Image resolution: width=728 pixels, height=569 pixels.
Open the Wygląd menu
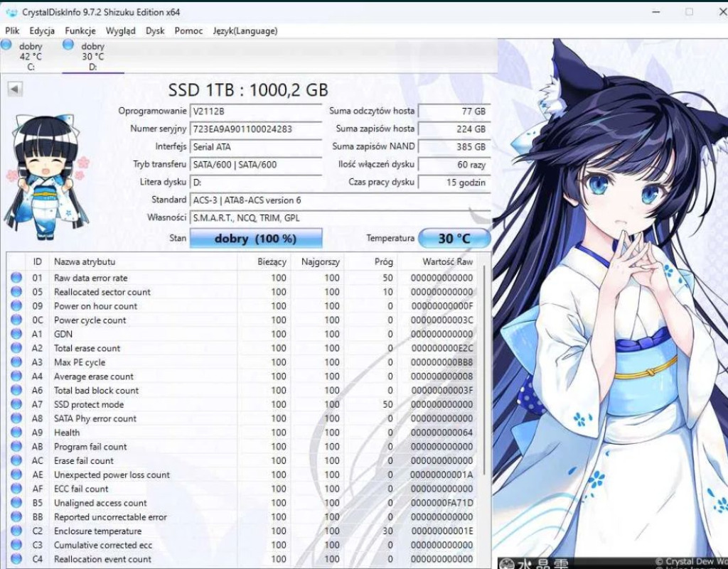[x=121, y=31]
